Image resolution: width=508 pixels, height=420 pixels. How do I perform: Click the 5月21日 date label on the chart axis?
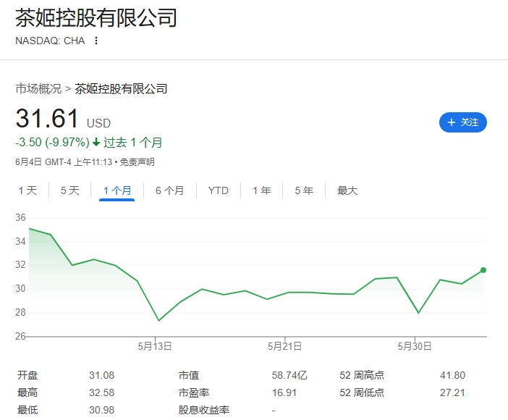tap(284, 346)
